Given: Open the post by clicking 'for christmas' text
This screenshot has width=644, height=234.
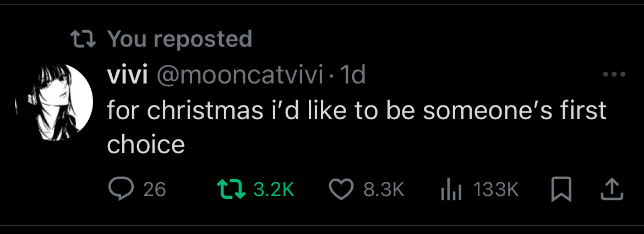Looking at the screenshot, I should [x=185, y=110].
